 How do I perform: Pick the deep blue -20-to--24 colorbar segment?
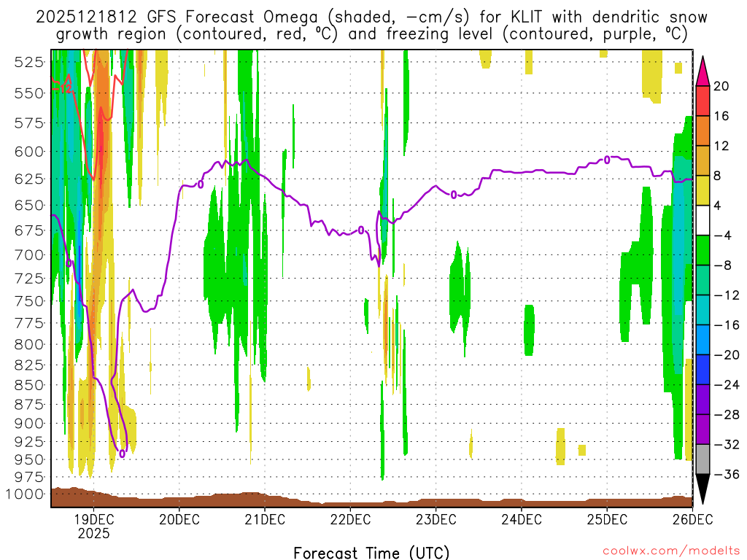tap(703, 370)
